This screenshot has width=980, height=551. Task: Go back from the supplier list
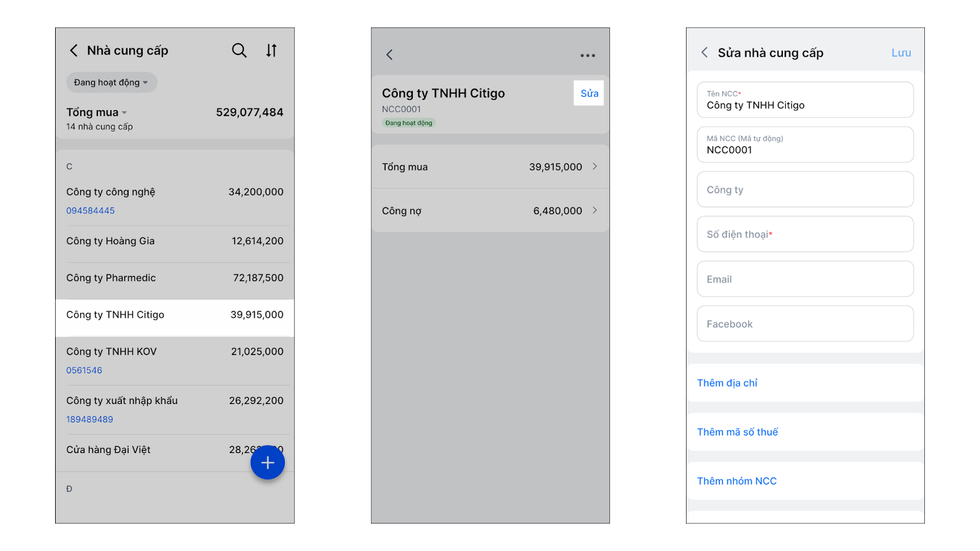[x=73, y=50]
